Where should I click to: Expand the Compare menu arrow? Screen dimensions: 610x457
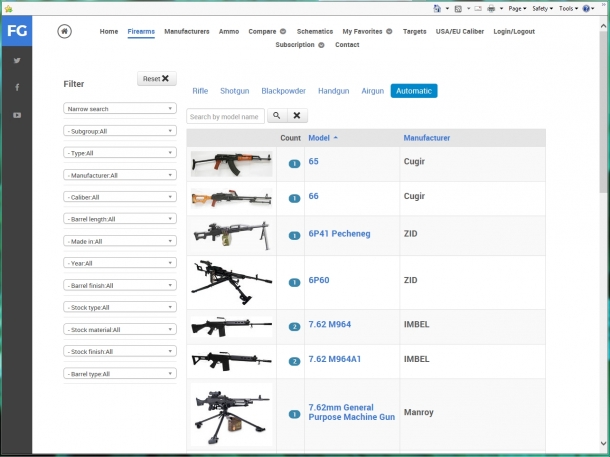pos(283,32)
